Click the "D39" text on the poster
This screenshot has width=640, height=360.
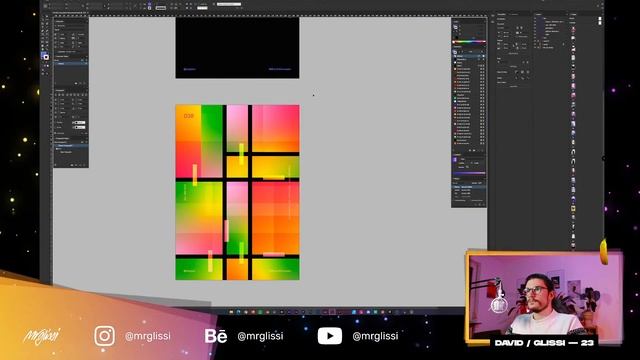click(189, 116)
